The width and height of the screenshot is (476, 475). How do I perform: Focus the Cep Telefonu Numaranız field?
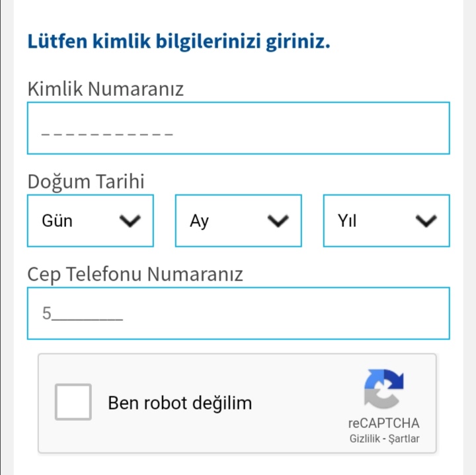[238, 314]
